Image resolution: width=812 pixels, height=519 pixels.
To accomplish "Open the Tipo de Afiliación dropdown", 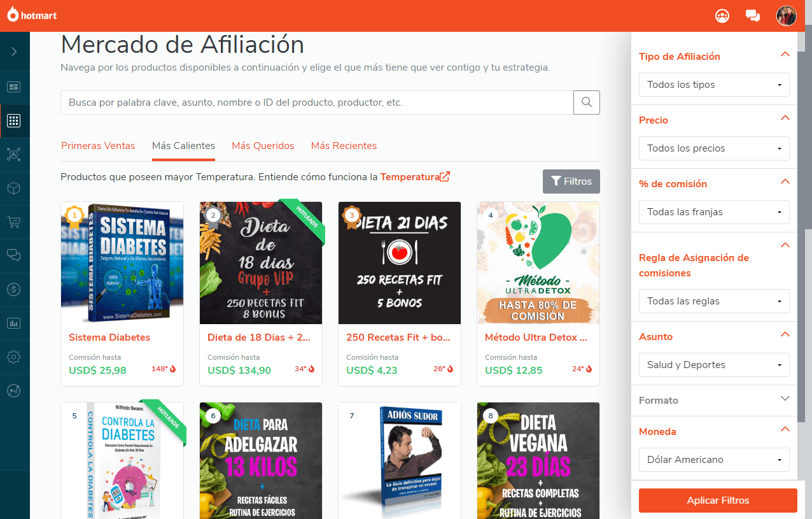I will point(714,85).
